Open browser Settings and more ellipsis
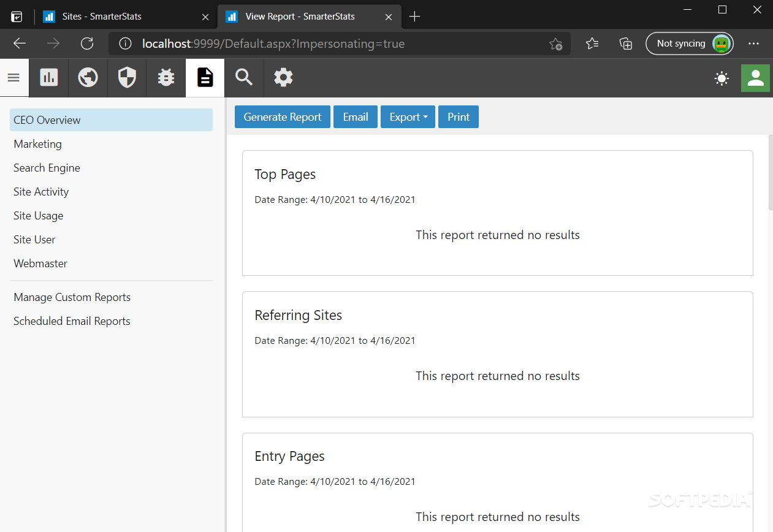The image size is (773, 532). click(753, 44)
